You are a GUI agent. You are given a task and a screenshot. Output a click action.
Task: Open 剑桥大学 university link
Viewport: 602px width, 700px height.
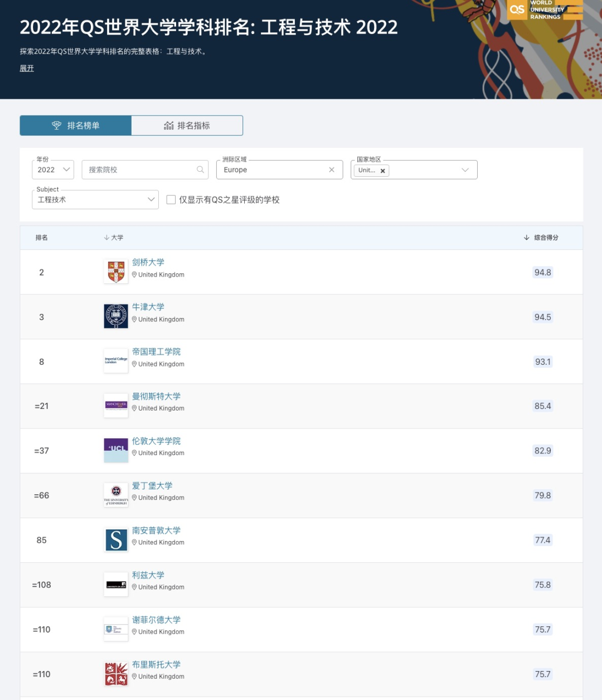pyautogui.click(x=148, y=262)
